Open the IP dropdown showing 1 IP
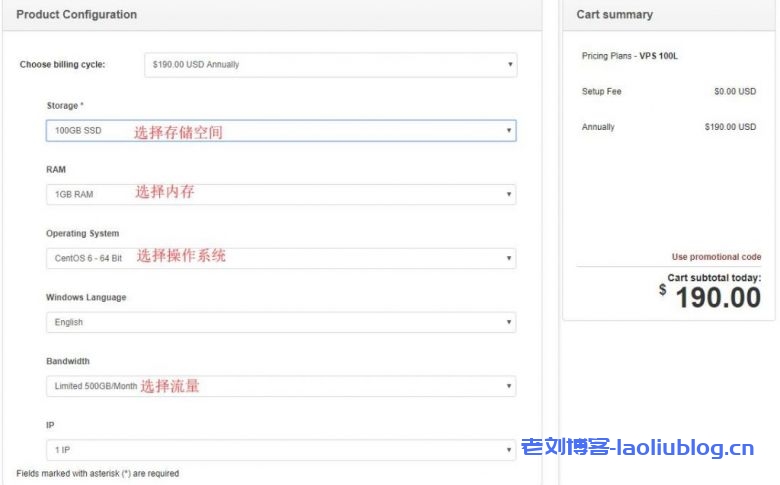 [280, 450]
